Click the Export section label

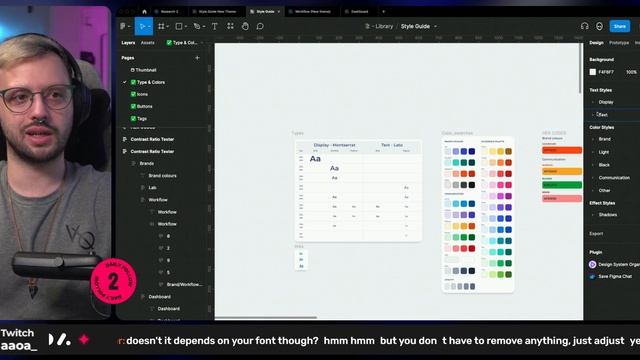click(x=596, y=234)
